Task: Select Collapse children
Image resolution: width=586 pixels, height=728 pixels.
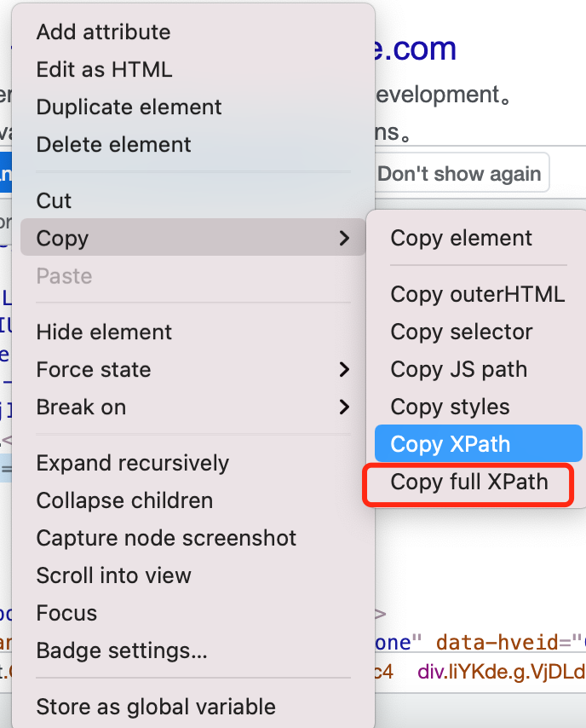Action: click(124, 501)
